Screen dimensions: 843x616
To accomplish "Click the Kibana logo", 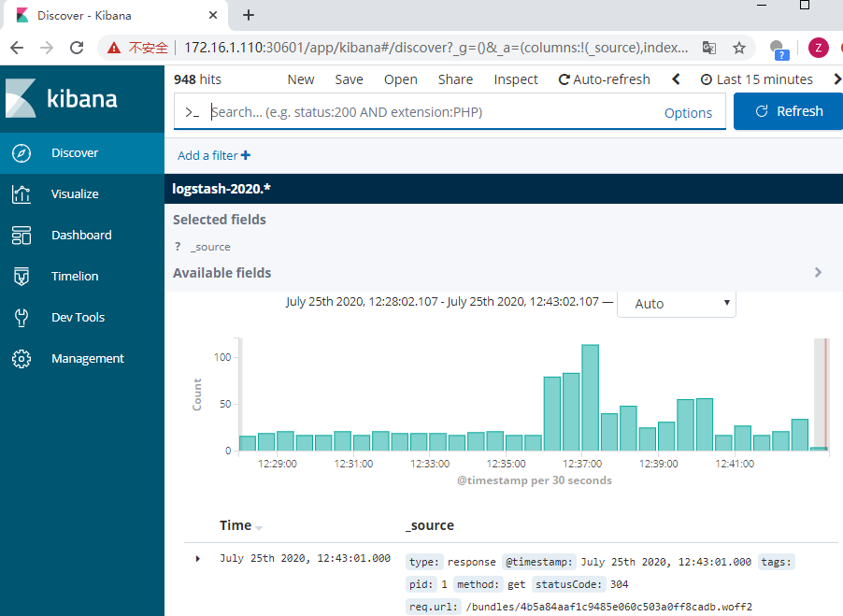I will click(x=62, y=98).
